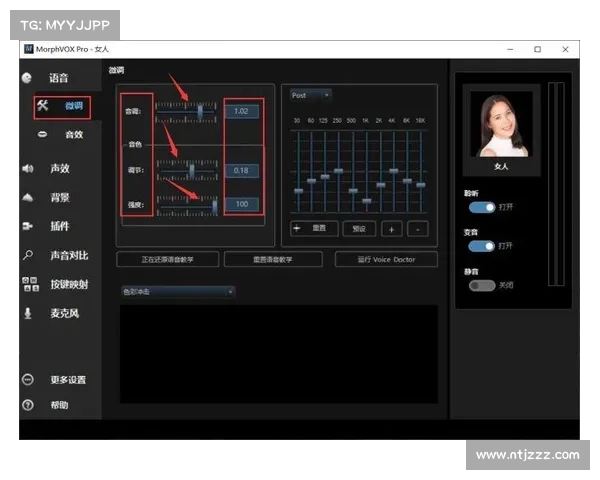600x480 pixels.
Task: Maximize the MorphVOX Pro window
Action: tap(538, 49)
